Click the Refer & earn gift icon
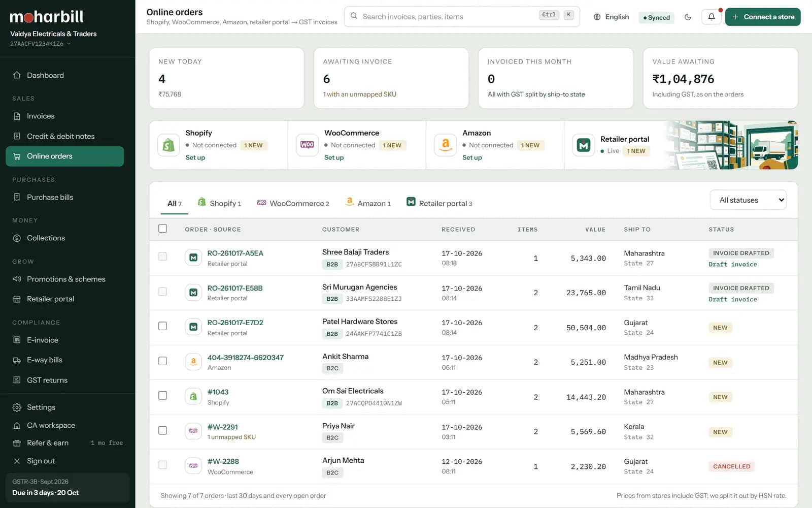812x508 pixels. [x=17, y=443]
